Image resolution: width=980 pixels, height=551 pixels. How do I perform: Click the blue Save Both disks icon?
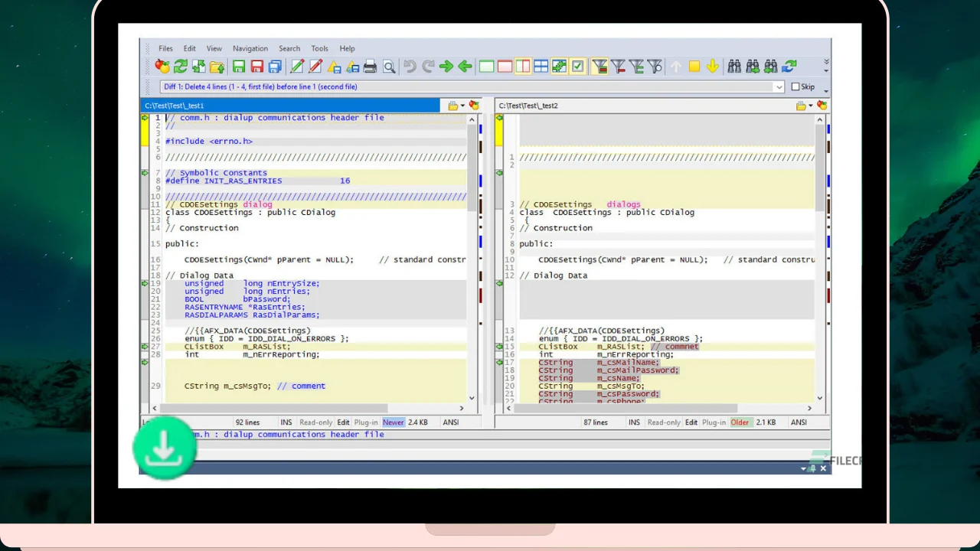coord(275,67)
